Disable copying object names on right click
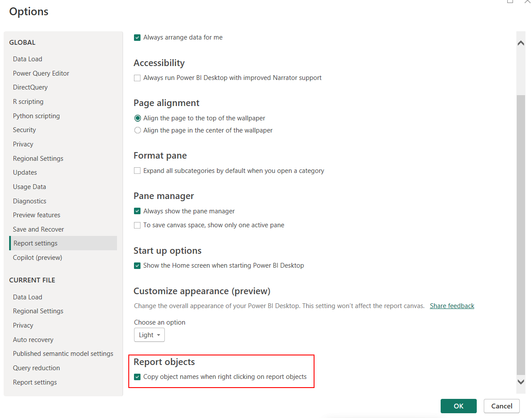The height and width of the screenshot is (418, 532). point(137,377)
